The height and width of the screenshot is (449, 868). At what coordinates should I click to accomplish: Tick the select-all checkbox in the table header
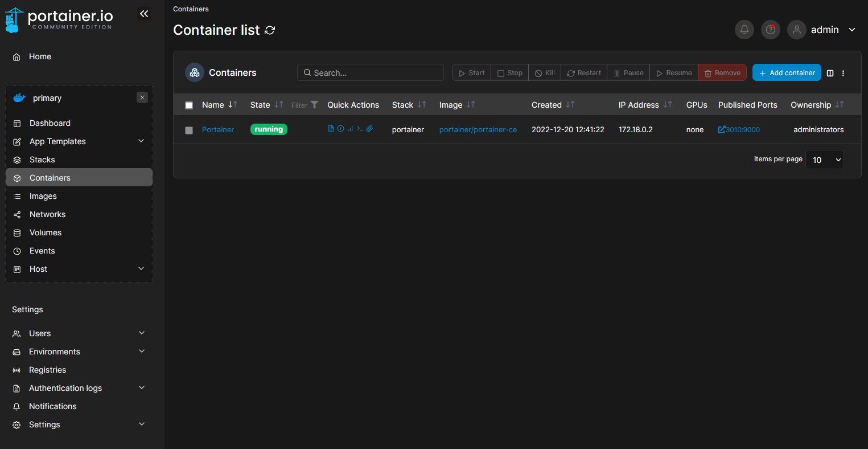coord(189,105)
